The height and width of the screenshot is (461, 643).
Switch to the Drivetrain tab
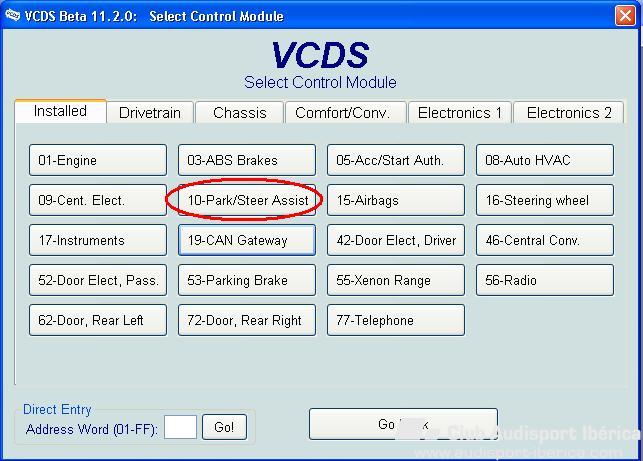click(x=150, y=113)
